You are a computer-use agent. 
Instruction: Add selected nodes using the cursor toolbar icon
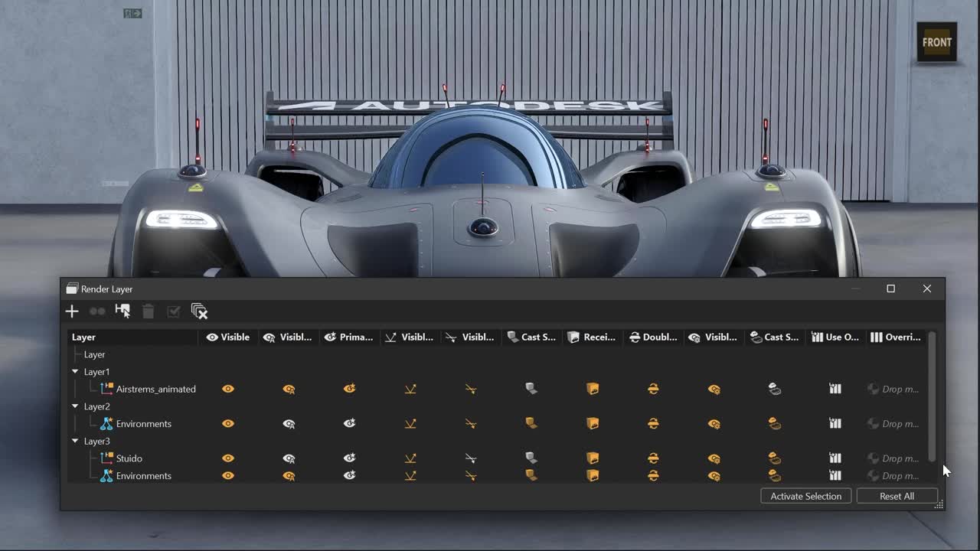click(122, 311)
